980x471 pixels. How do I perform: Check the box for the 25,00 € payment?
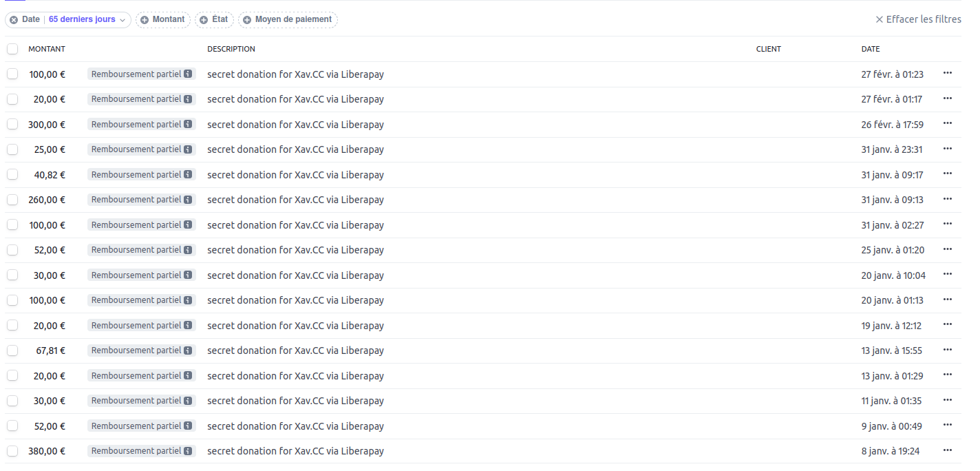point(12,149)
